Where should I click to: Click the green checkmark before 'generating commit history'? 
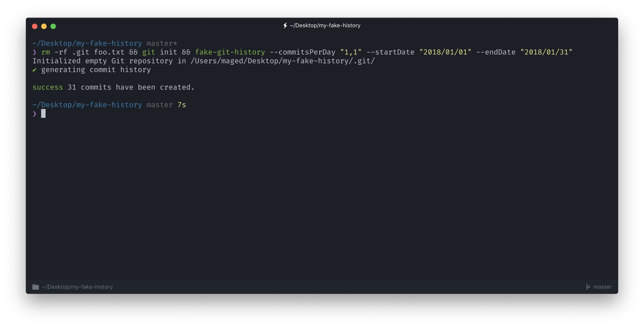click(x=34, y=70)
